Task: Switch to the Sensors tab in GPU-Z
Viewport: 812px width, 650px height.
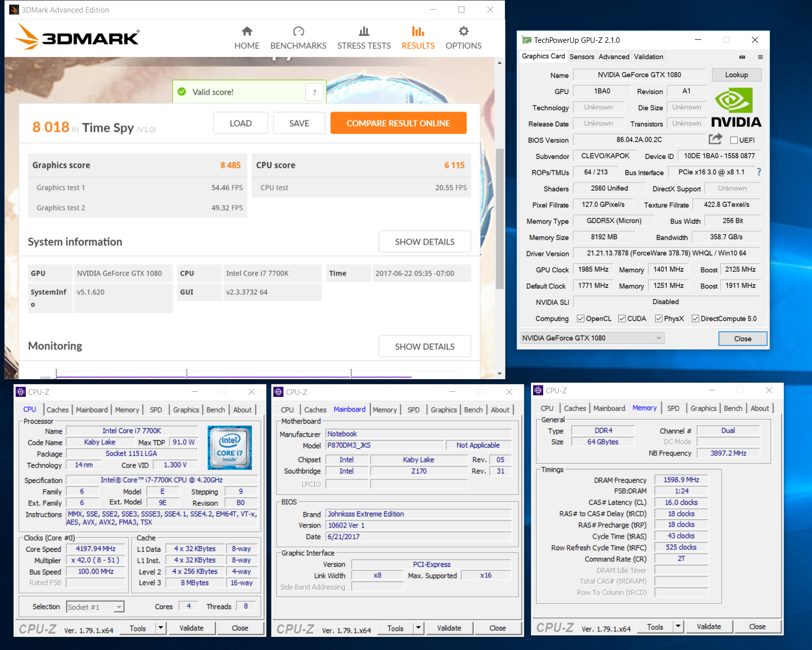Action: 582,57
